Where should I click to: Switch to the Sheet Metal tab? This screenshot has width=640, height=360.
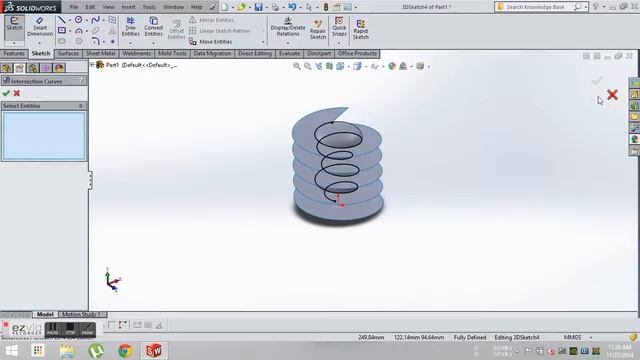pos(100,53)
